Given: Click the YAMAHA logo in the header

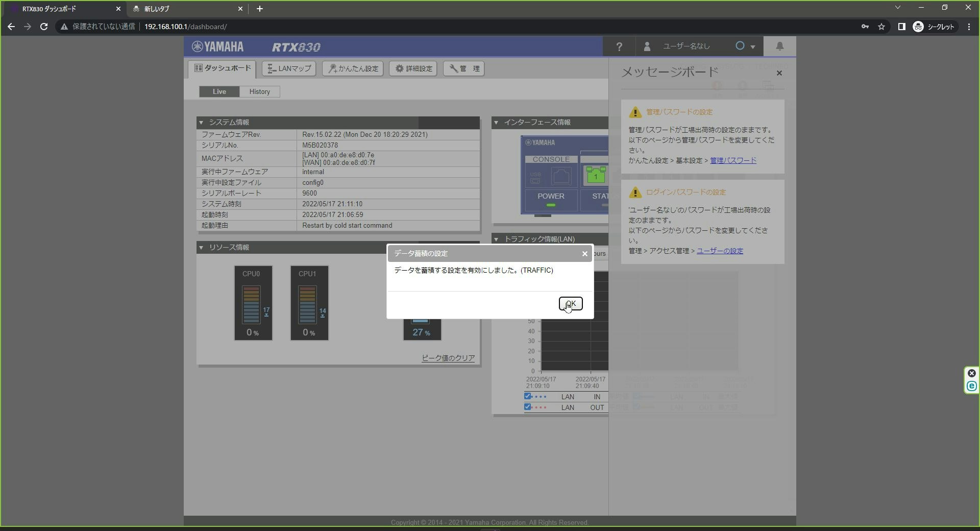Looking at the screenshot, I should tap(218, 47).
